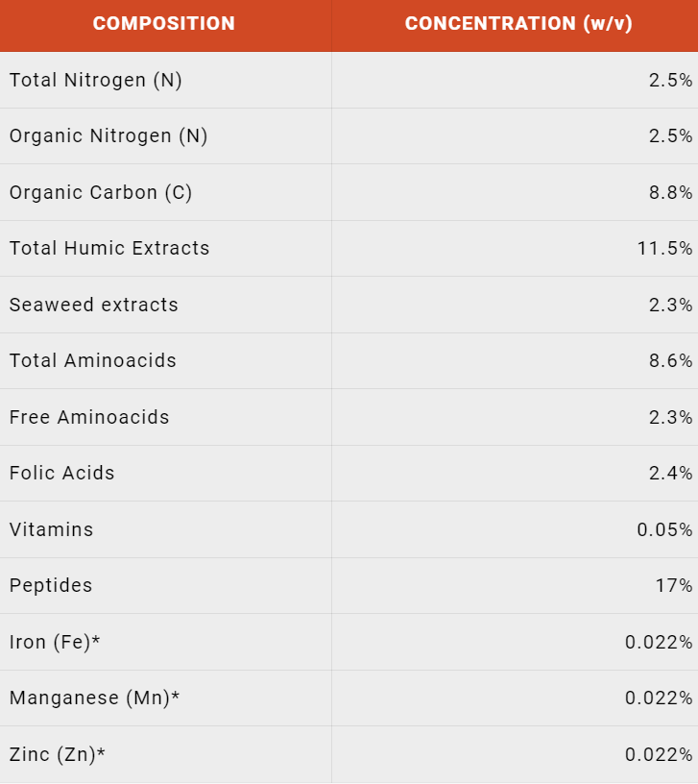
Task: Click the 8.6% value for Total Aminoacids
Action: tap(670, 360)
